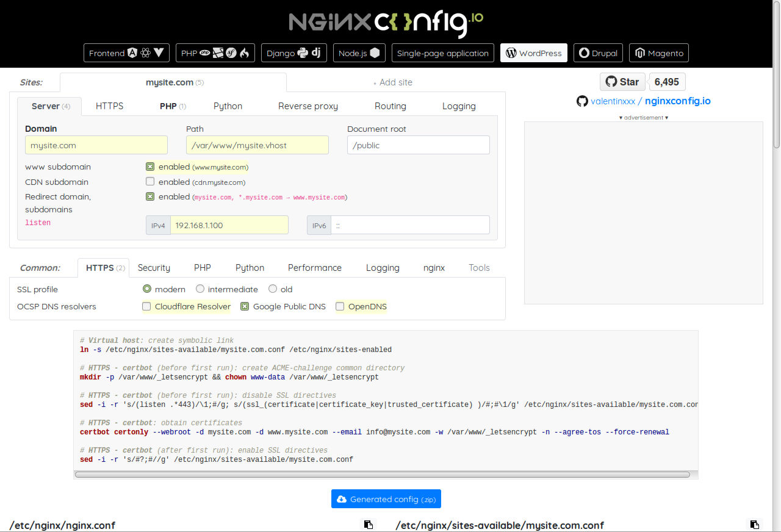The image size is (781, 532).
Task: Click the React icon in Frontend preset
Action: pyautogui.click(x=145, y=53)
